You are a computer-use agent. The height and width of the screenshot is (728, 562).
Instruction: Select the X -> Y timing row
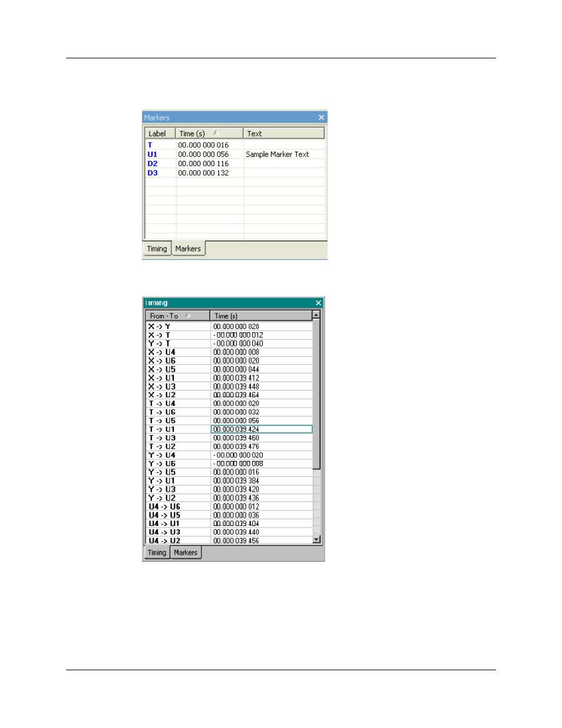pyautogui.click(x=229, y=327)
